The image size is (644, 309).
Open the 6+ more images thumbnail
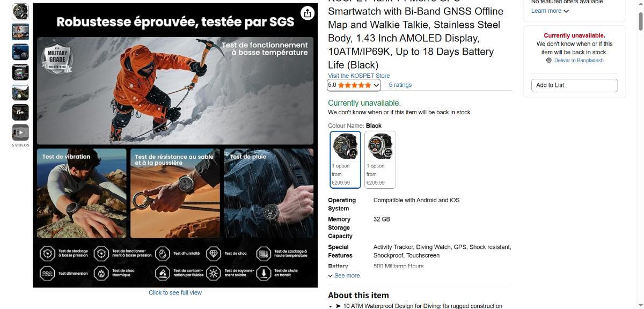(x=20, y=112)
